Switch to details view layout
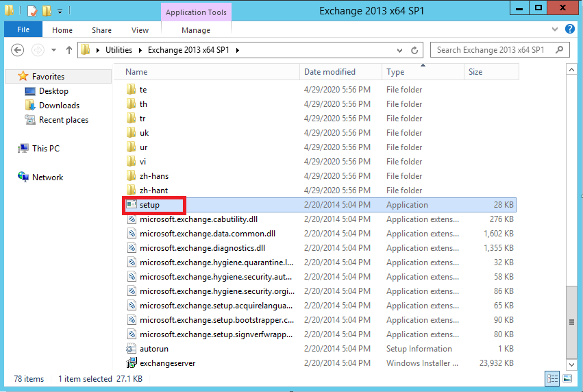583x392 pixels. [552, 378]
